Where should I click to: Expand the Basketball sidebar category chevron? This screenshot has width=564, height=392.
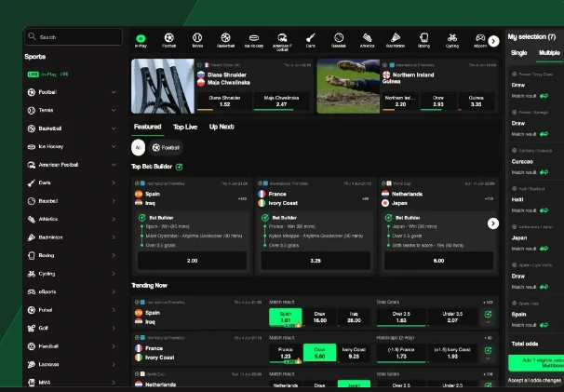click(x=114, y=128)
